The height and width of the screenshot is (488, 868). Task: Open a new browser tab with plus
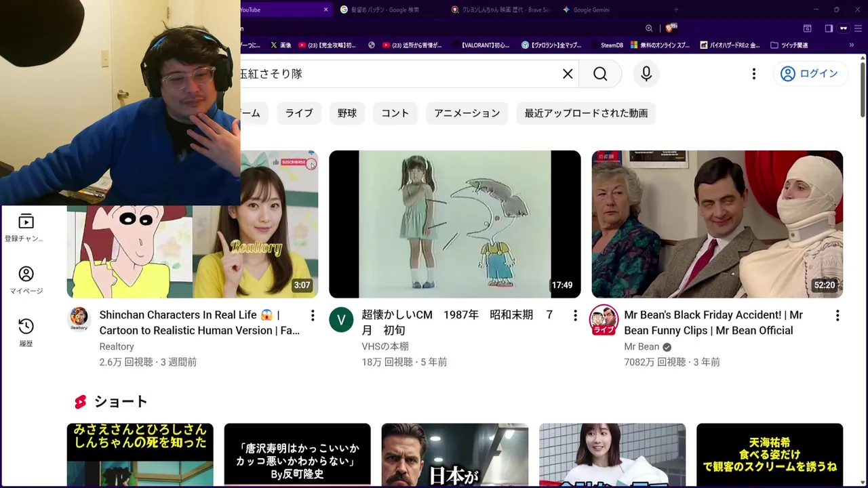675,9
